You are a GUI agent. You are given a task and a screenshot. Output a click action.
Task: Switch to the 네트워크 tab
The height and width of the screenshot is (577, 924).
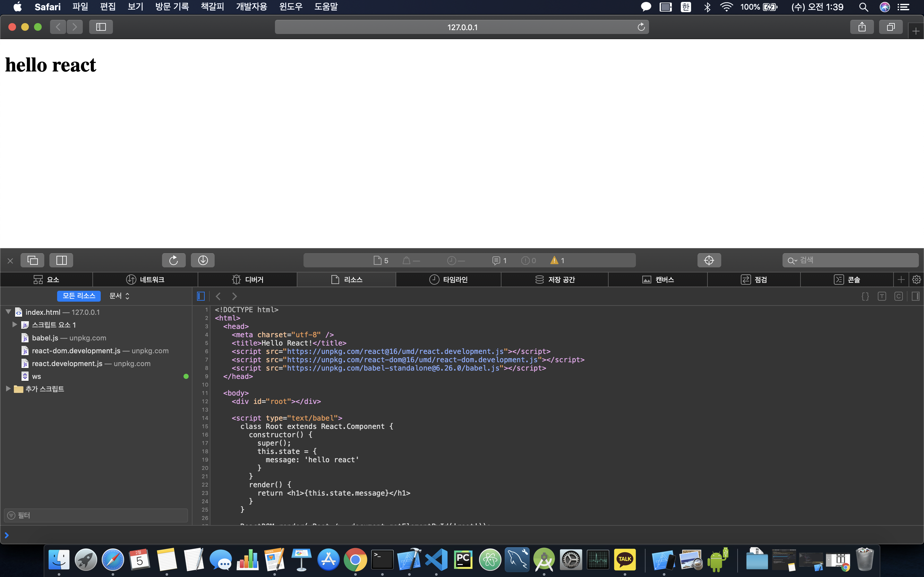click(145, 280)
